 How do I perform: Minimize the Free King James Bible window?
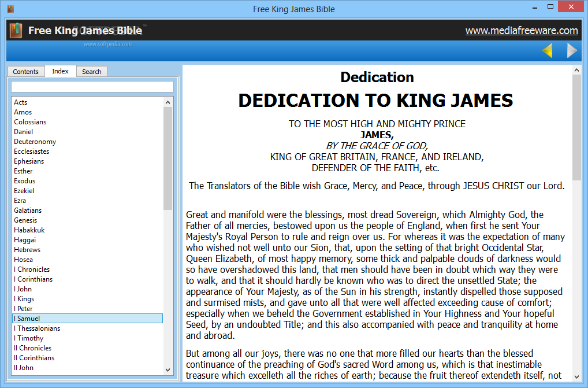click(x=535, y=7)
